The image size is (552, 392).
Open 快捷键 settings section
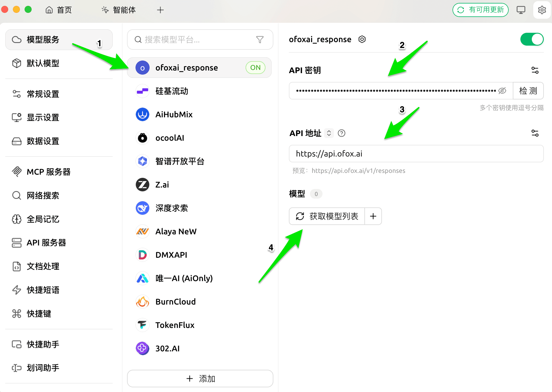tap(59, 314)
